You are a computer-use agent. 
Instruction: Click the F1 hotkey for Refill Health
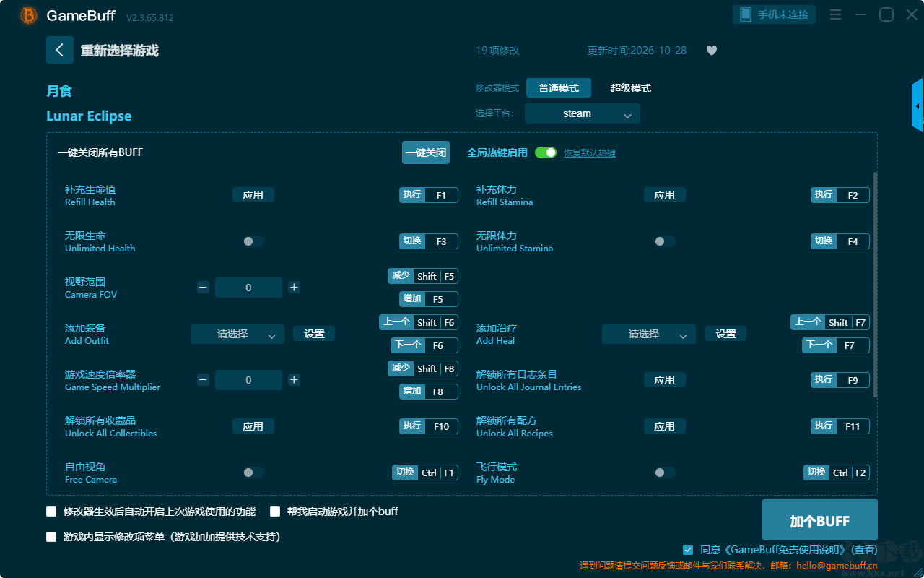click(429, 195)
